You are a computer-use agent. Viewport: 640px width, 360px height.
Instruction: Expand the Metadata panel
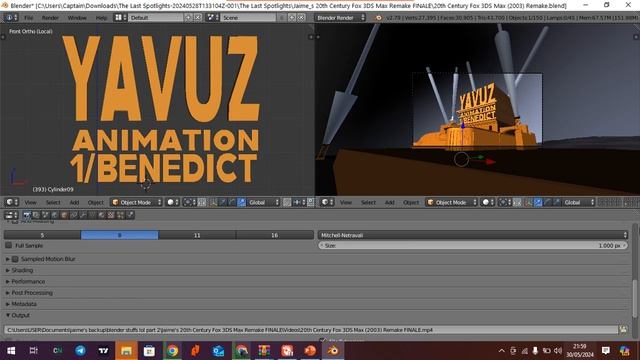[x=24, y=304]
